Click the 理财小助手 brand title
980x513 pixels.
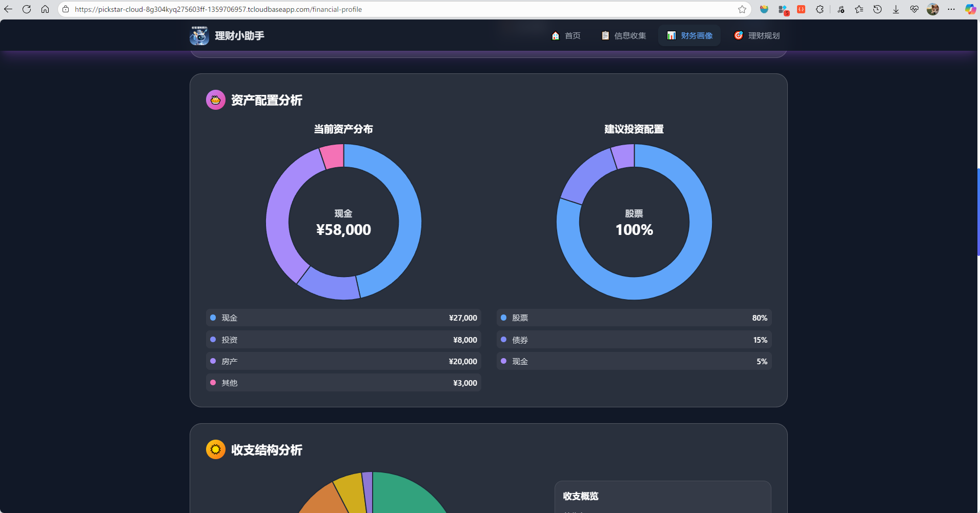click(x=240, y=35)
